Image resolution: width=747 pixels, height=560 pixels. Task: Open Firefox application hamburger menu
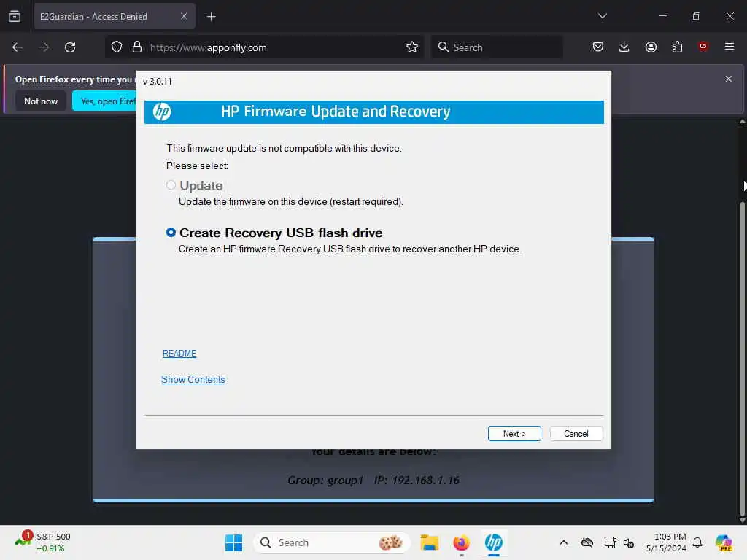[x=729, y=47]
